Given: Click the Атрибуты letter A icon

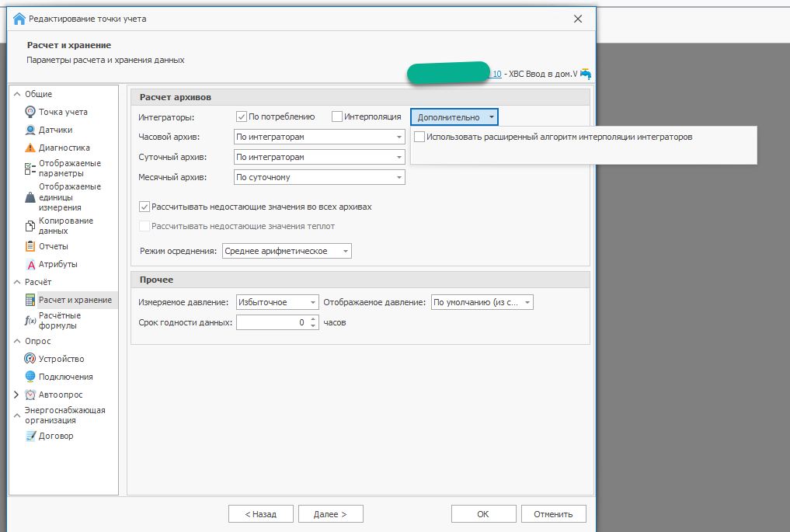Looking at the screenshot, I should click(x=30, y=265).
